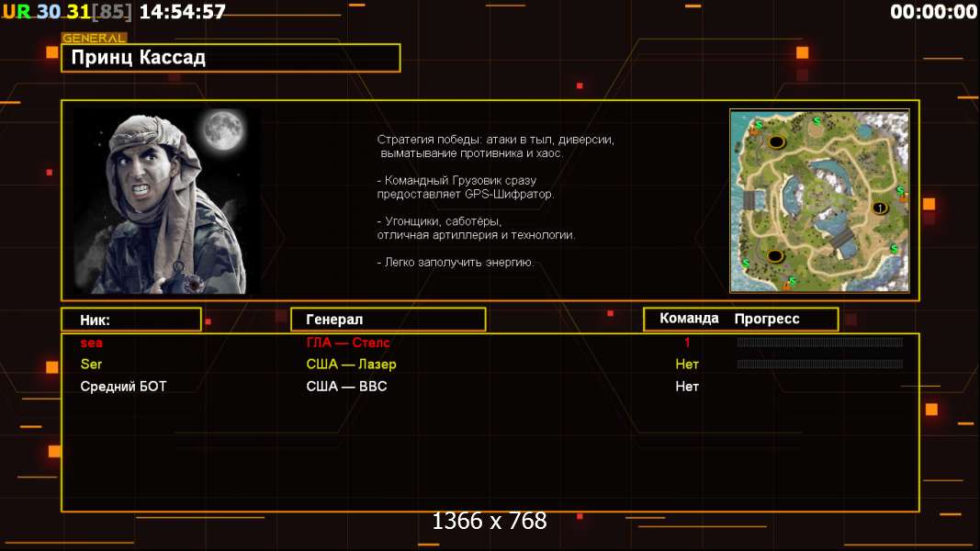The height and width of the screenshot is (551, 980).
Task: Click 'Легко заполучить энергию' line
Action: tap(456, 263)
